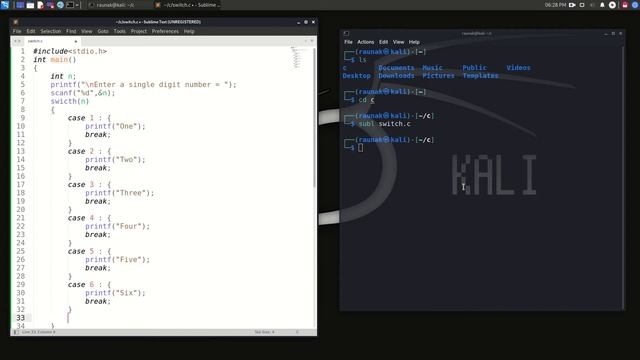Open the tab list dropdown arrow in Sublime's tab bar
The height and width of the screenshot is (360, 640).
(312, 41)
